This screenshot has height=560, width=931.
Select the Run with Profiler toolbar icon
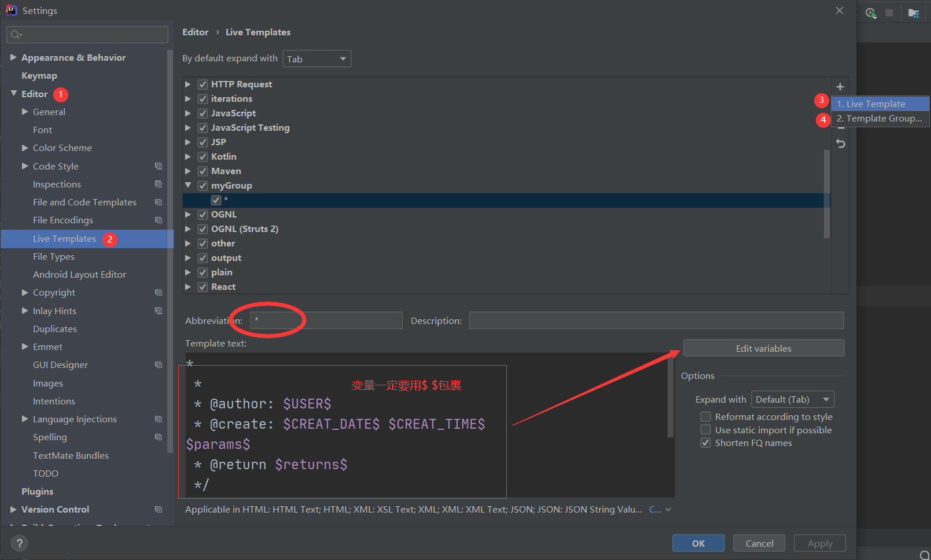tap(870, 13)
